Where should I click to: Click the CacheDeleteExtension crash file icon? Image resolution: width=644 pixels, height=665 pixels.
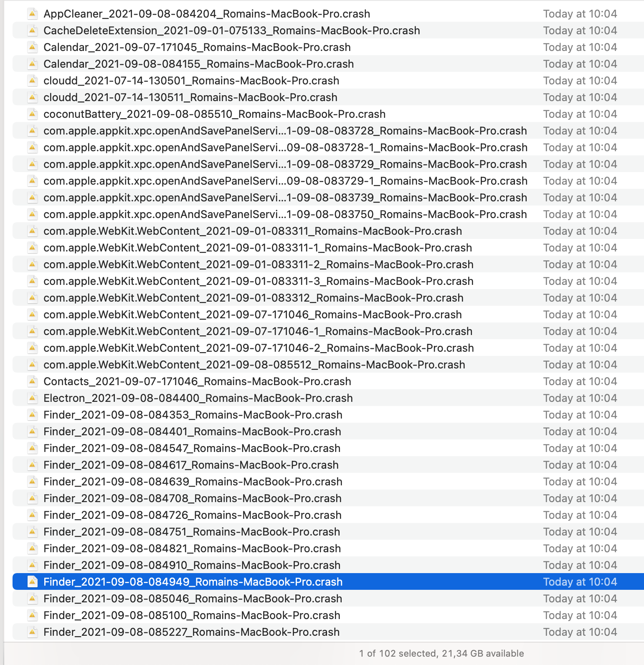coord(32,30)
